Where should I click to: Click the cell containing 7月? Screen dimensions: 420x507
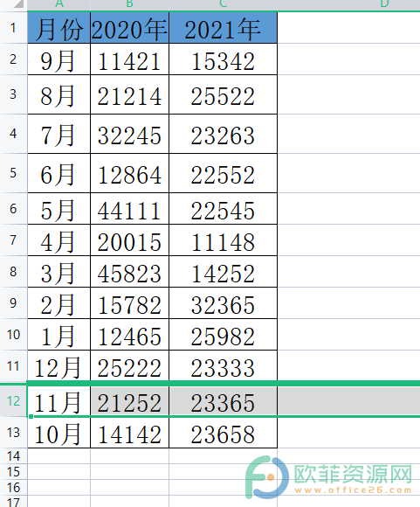click(x=59, y=134)
